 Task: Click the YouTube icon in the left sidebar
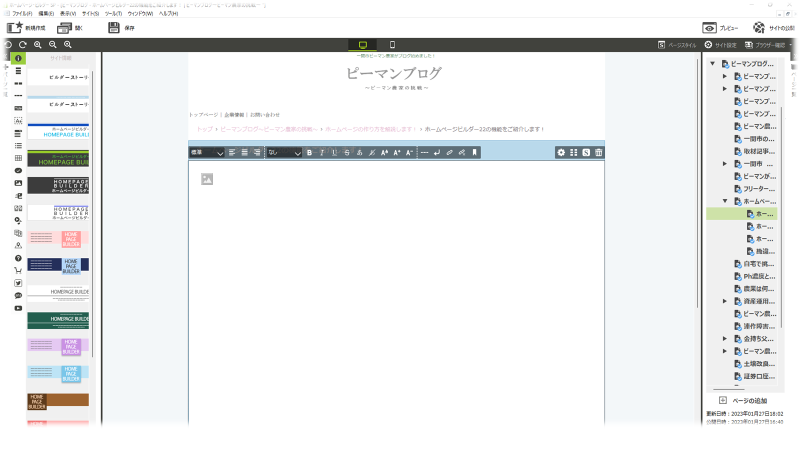[18, 308]
